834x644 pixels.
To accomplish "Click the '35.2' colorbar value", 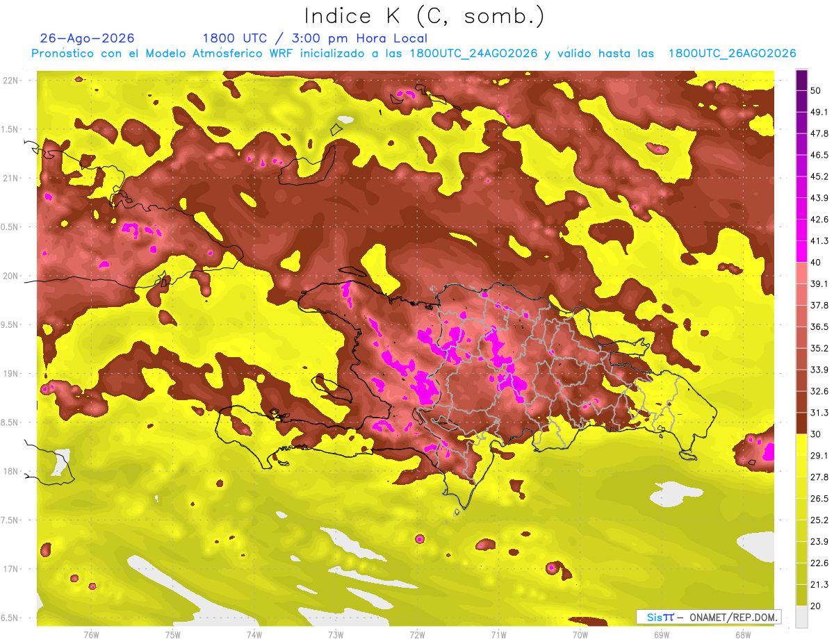I will (x=819, y=348).
